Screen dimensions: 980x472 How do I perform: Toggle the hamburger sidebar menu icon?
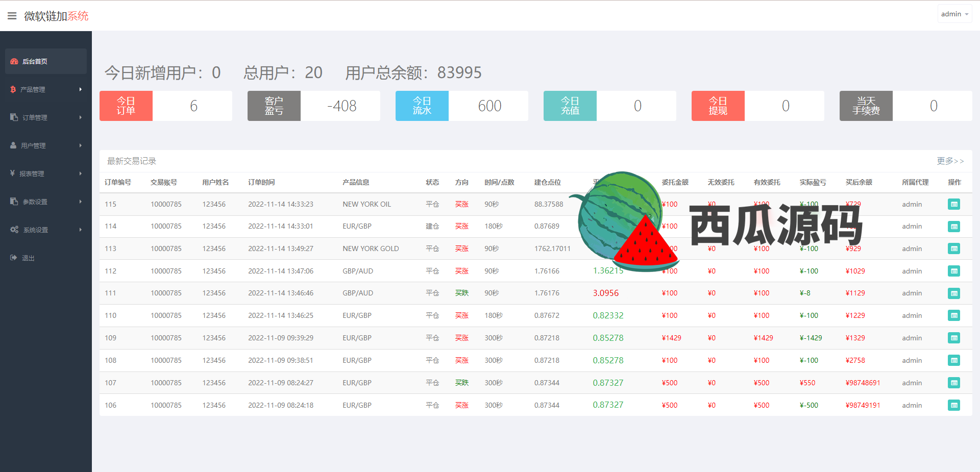point(12,16)
